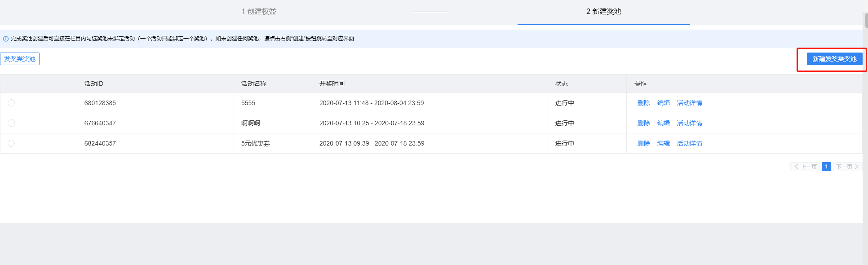Click the 新建发奖类奖池 button
This screenshot has height=265, width=868.
click(x=834, y=59)
